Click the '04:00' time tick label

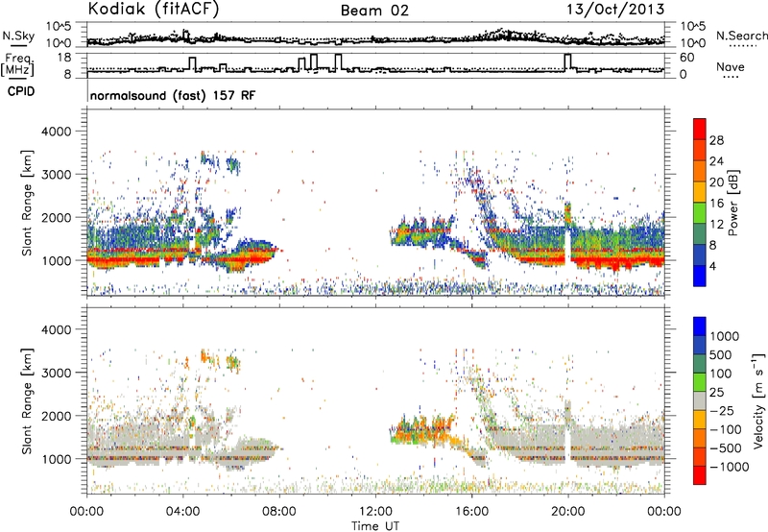182,512
